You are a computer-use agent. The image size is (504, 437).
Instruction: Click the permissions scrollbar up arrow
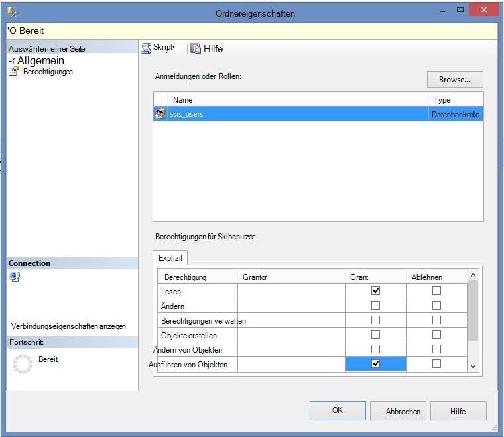473,275
